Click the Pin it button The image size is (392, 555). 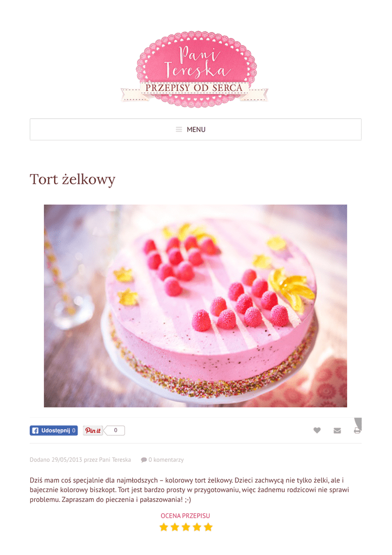click(x=93, y=431)
